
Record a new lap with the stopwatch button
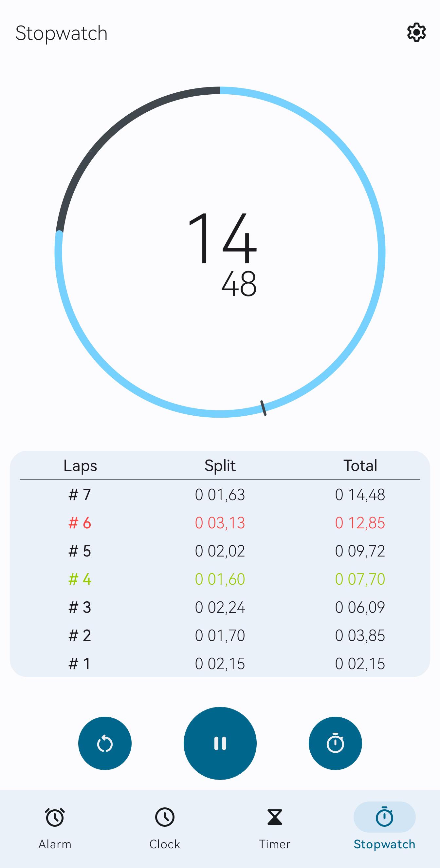[335, 743]
